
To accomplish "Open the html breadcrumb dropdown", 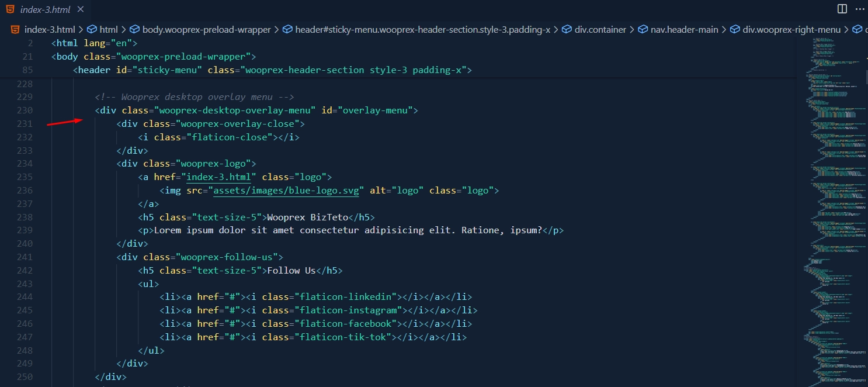I will coord(108,29).
